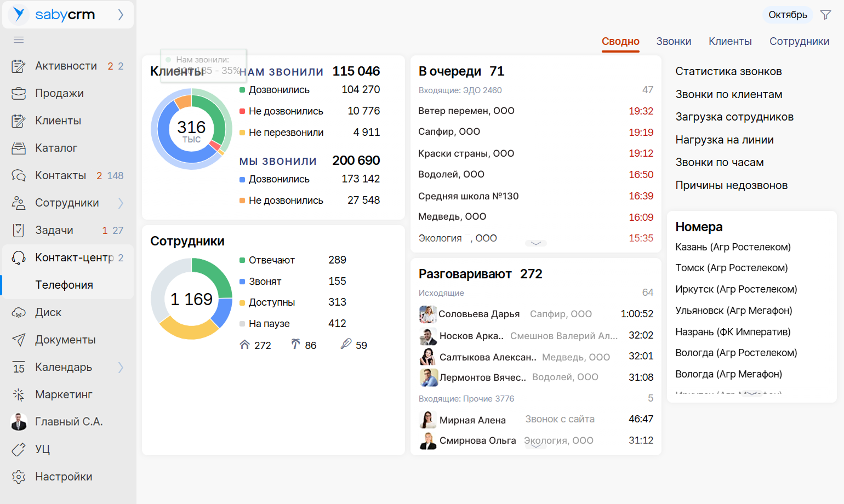Open the filter funnel icon
Screen dimensions: 844x504
coord(825,15)
